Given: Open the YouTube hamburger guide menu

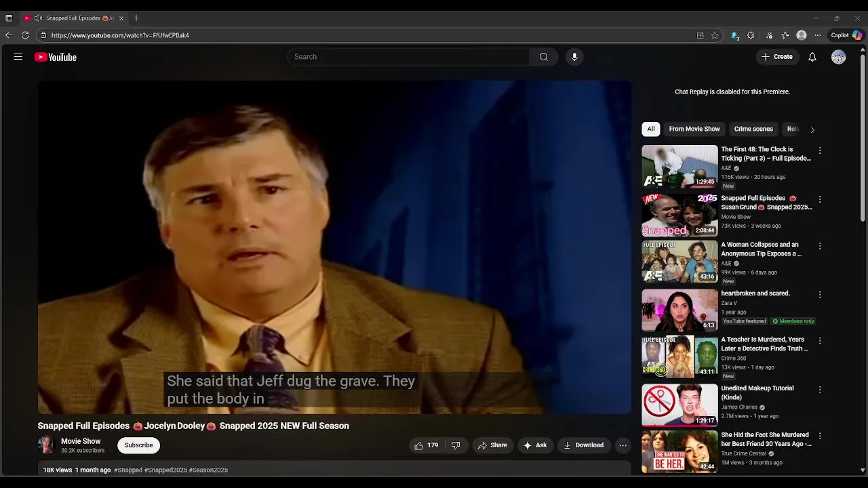Looking at the screenshot, I should [18, 57].
